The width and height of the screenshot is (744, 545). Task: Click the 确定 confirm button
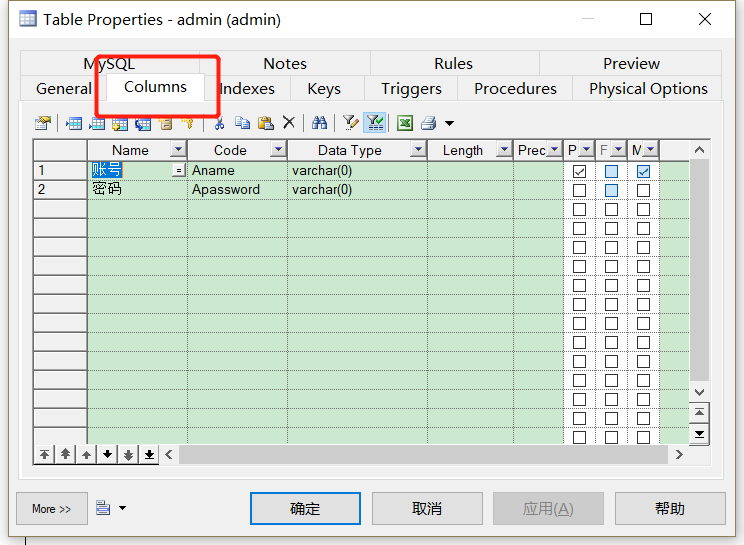(x=305, y=508)
